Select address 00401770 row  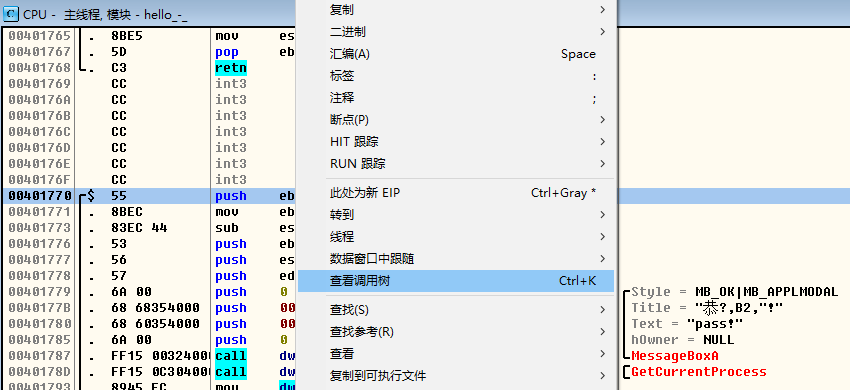(x=40, y=196)
